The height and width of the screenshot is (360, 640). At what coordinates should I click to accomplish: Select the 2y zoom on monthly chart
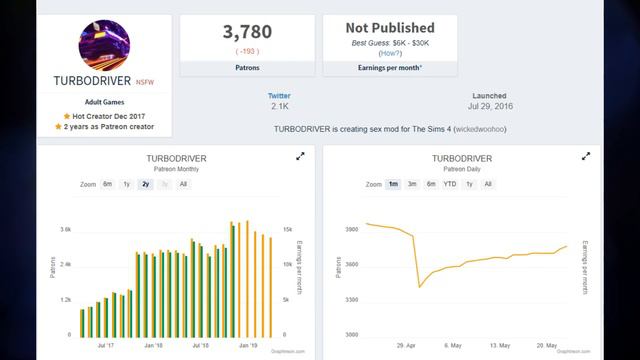tap(145, 184)
